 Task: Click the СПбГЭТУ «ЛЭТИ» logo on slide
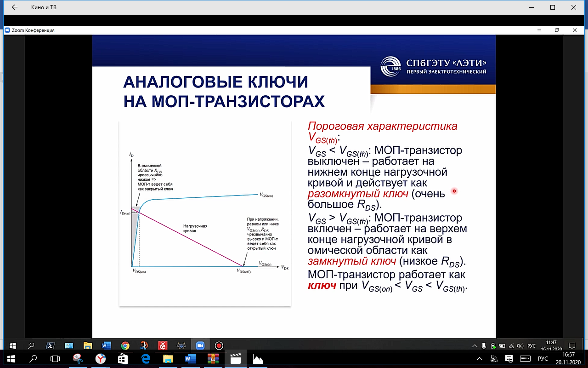(433, 66)
